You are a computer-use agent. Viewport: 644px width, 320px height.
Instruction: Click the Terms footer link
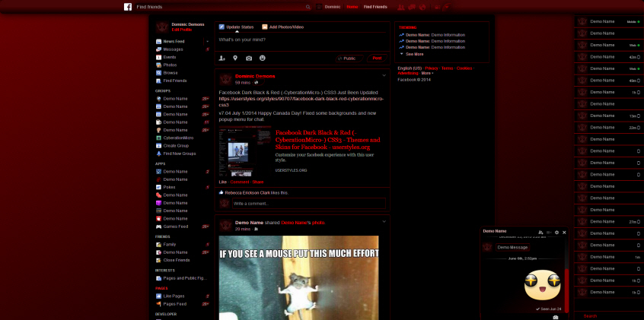pos(448,68)
